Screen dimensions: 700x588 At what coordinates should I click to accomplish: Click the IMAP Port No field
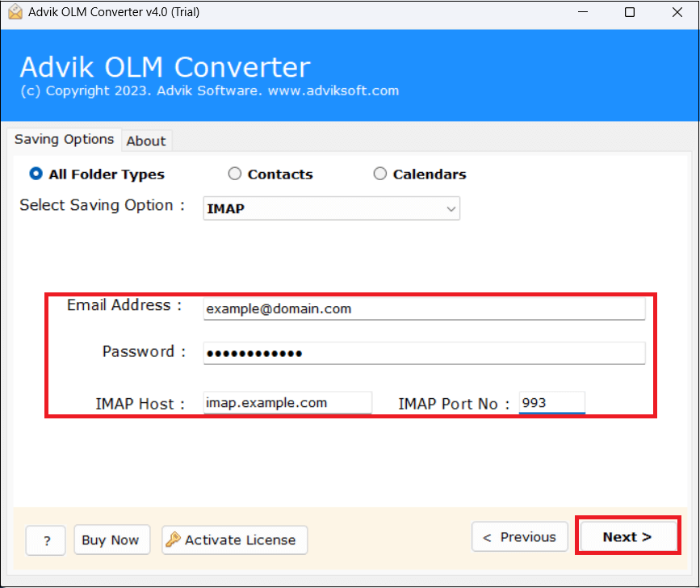pyautogui.click(x=551, y=402)
